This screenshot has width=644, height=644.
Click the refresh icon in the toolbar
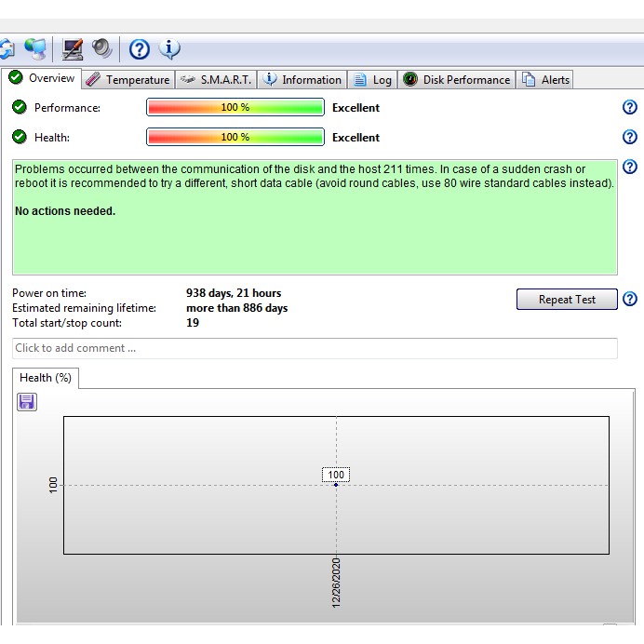click(x=6, y=49)
